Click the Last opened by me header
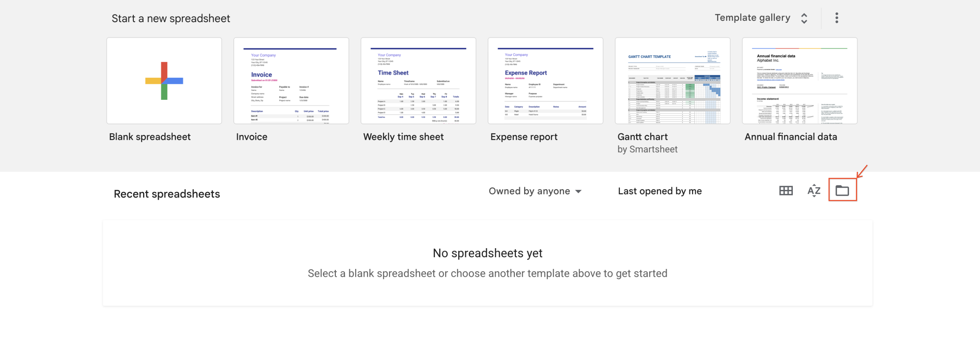The height and width of the screenshot is (359, 980). point(660,191)
